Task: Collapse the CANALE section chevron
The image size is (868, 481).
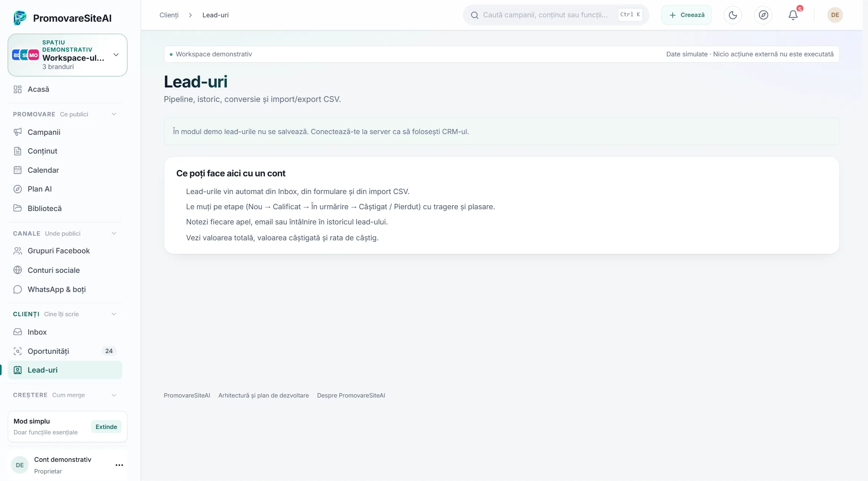Action: (x=114, y=233)
